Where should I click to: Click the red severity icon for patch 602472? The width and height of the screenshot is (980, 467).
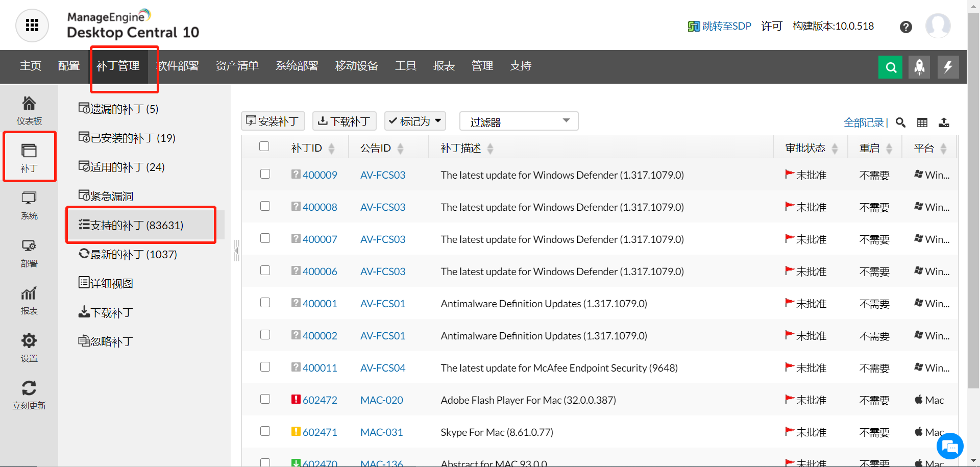pos(296,399)
